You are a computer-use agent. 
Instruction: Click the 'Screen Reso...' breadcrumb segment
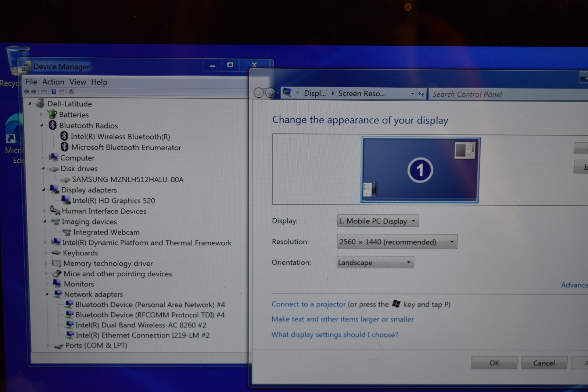[x=362, y=94]
